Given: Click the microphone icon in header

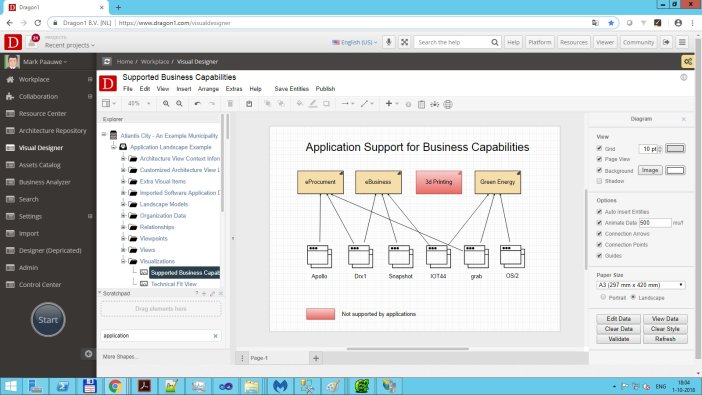Looking at the screenshot, I should 389,42.
